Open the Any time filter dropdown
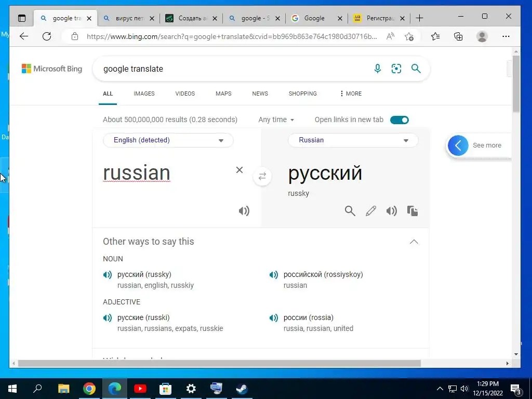The image size is (532, 399). 276,120
